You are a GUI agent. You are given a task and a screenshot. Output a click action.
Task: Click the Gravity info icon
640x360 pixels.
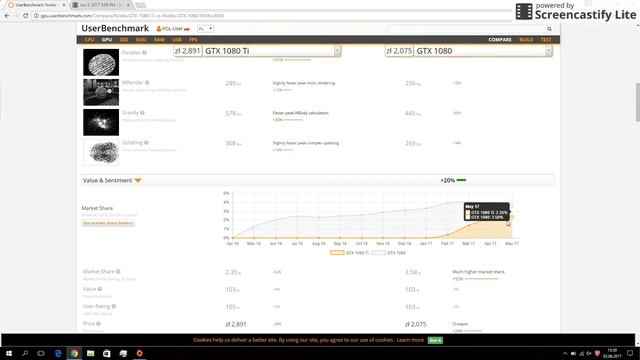[142, 113]
